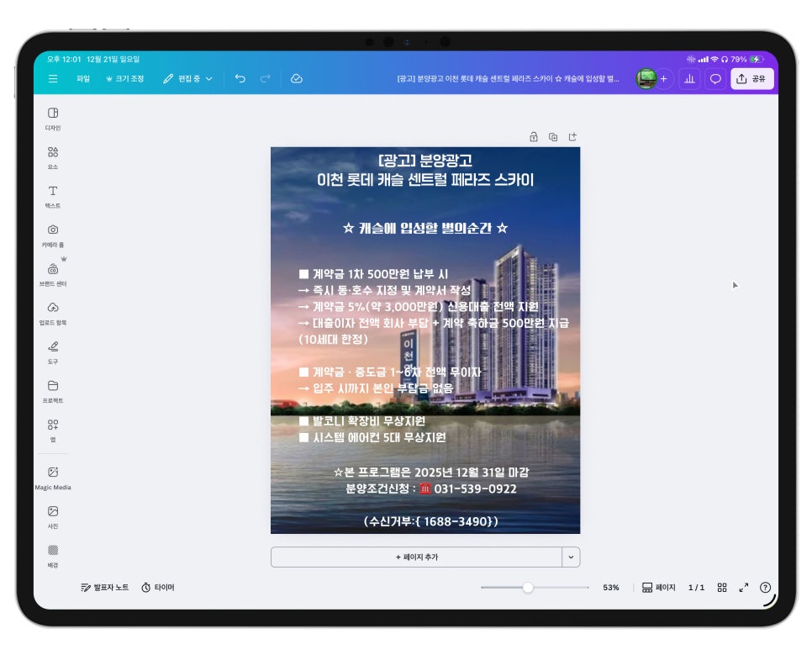Viewport: 812px width, 660px height.
Task: Add a new page with the page-plus icon
Action: (x=572, y=137)
